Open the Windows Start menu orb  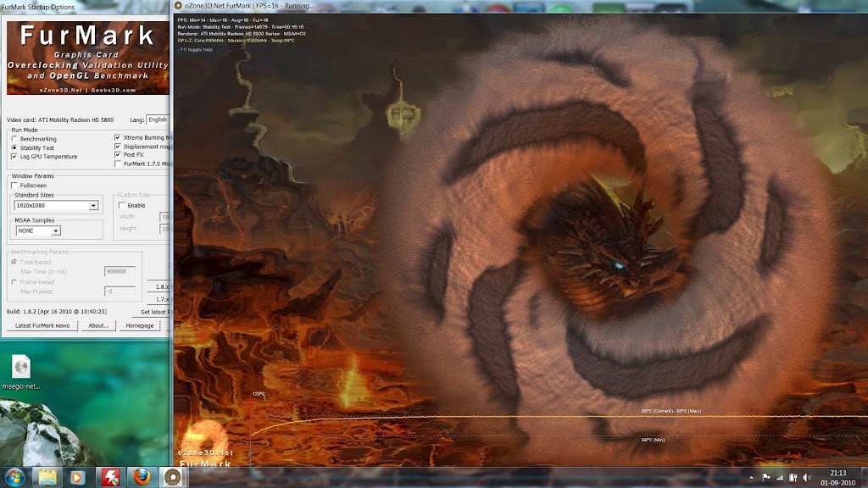(x=15, y=477)
